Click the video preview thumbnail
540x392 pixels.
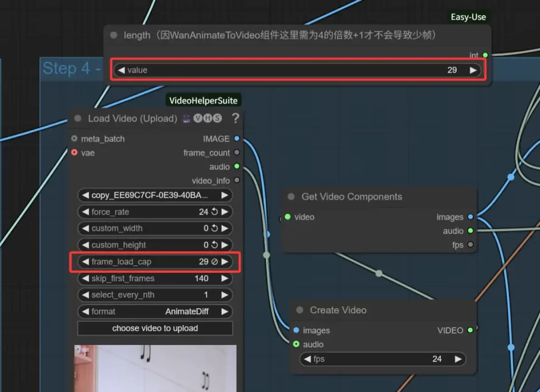click(155, 368)
